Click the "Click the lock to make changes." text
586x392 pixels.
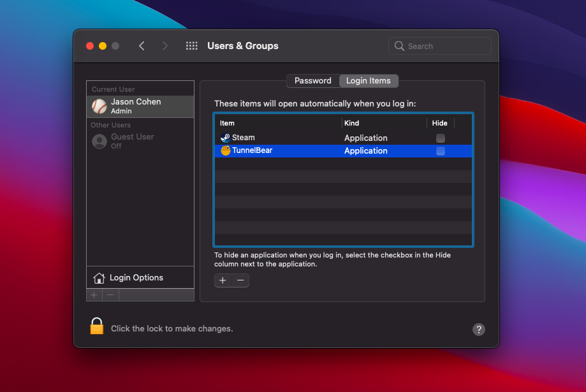(172, 328)
